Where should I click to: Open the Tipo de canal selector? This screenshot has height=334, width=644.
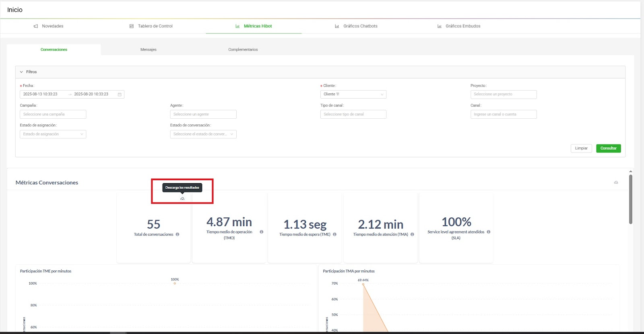point(353,114)
